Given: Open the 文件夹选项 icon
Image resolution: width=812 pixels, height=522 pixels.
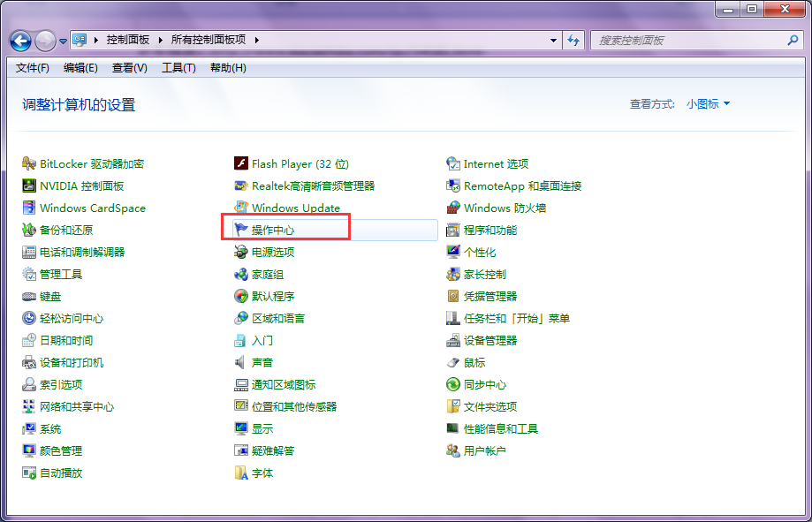Looking at the screenshot, I should (x=453, y=406).
